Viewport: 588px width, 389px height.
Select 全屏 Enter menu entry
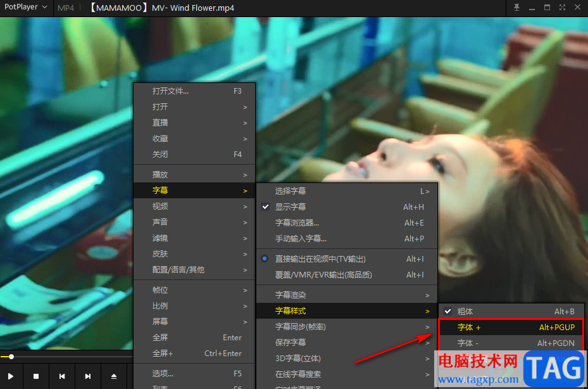194,337
